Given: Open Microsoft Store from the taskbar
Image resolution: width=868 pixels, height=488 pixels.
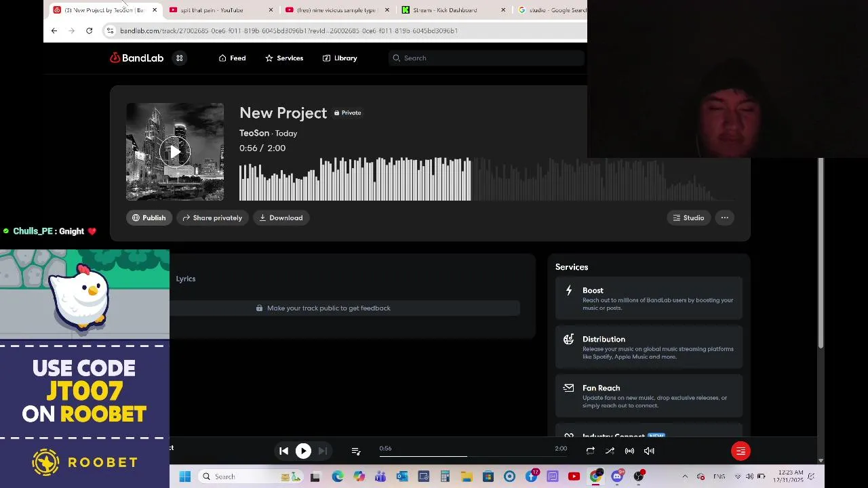Looking at the screenshot, I should pyautogui.click(x=488, y=476).
